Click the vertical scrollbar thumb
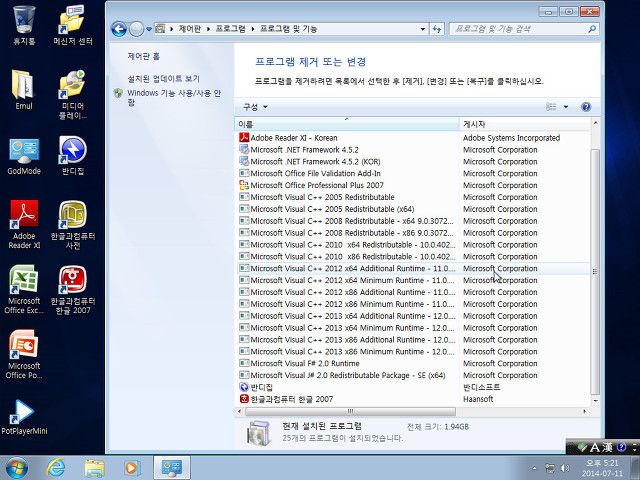 [x=595, y=271]
